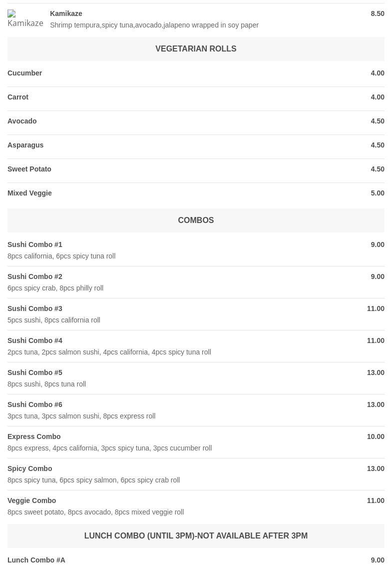
Task: Select the Mixed Veggie roll
Action: click(29, 193)
